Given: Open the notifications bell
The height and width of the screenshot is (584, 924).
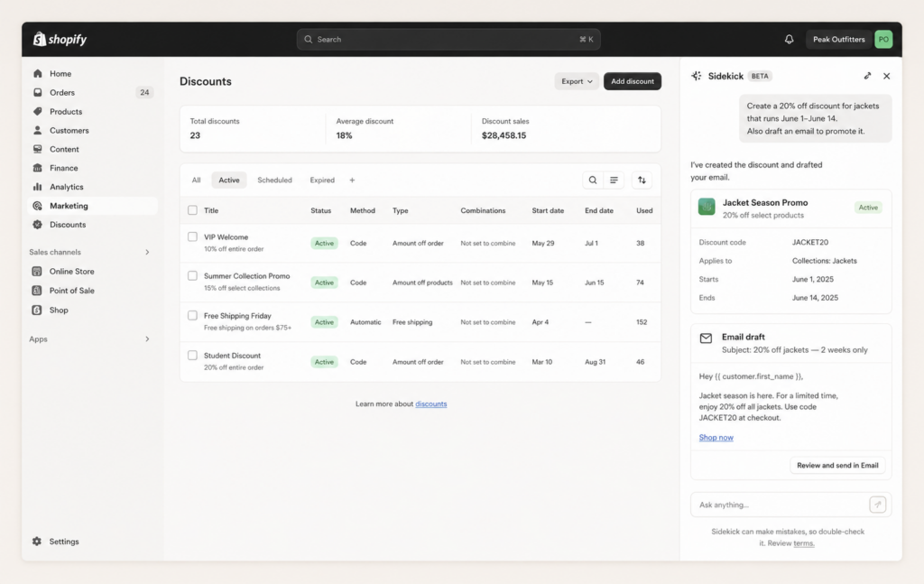Looking at the screenshot, I should [x=789, y=40].
